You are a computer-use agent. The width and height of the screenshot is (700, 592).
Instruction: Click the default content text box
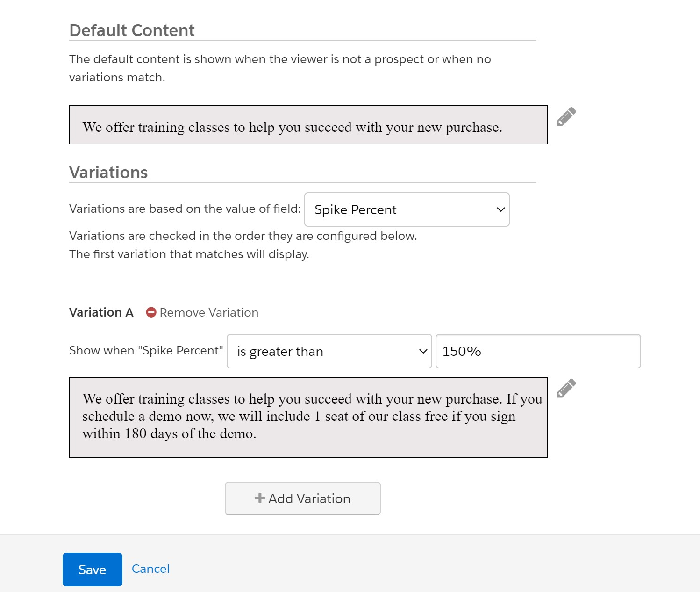point(308,125)
